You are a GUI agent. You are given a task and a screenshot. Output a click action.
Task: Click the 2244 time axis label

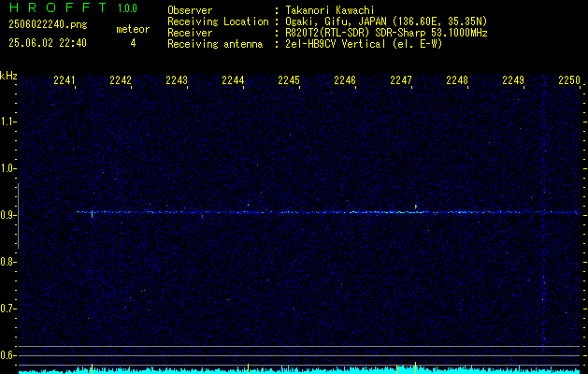233,80
